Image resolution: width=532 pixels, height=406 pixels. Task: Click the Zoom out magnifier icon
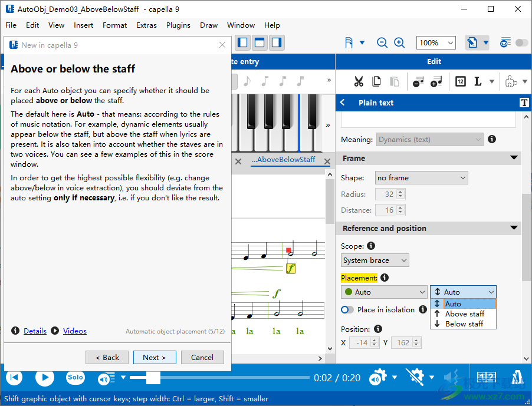(x=382, y=42)
